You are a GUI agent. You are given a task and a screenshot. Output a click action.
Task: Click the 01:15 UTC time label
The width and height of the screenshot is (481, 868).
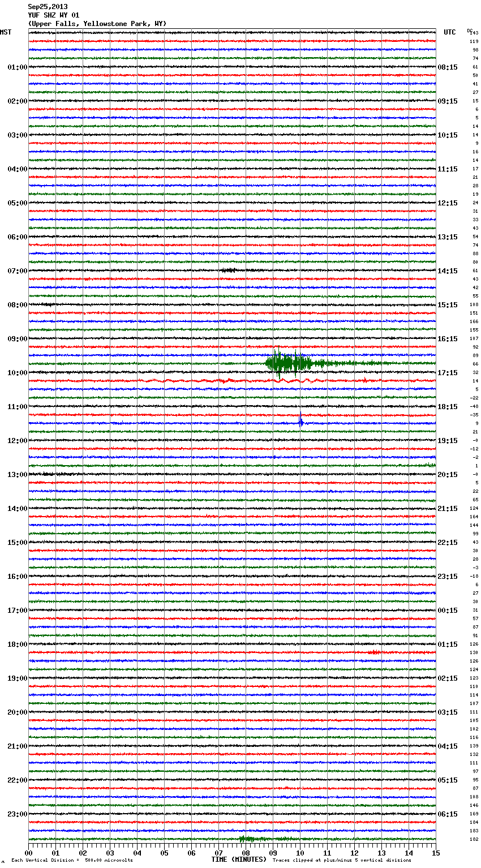[448, 644]
